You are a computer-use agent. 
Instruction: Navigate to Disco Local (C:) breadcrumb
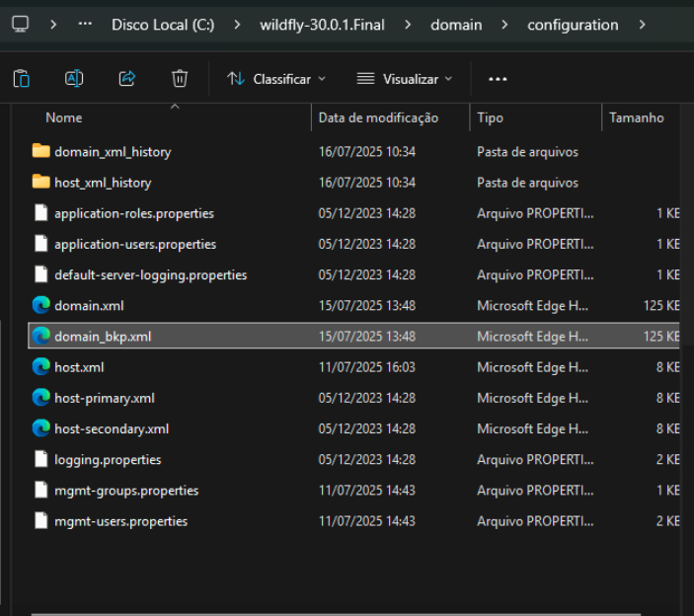click(x=162, y=24)
